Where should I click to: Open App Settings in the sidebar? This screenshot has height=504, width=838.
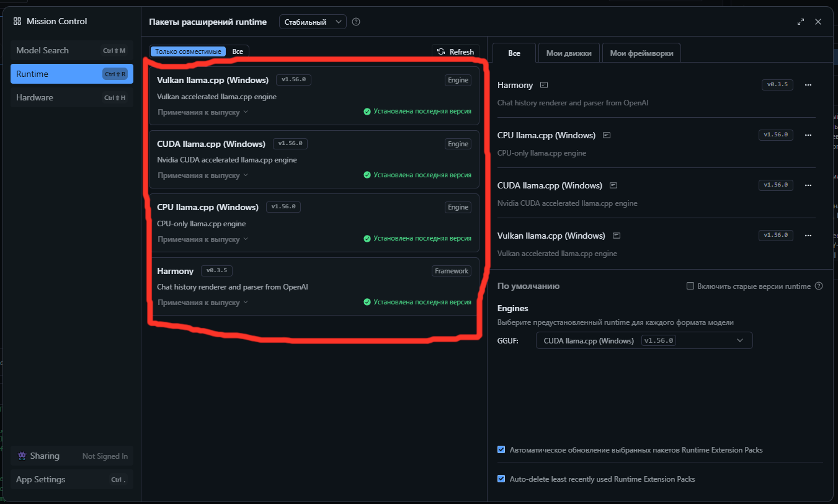coord(72,479)
